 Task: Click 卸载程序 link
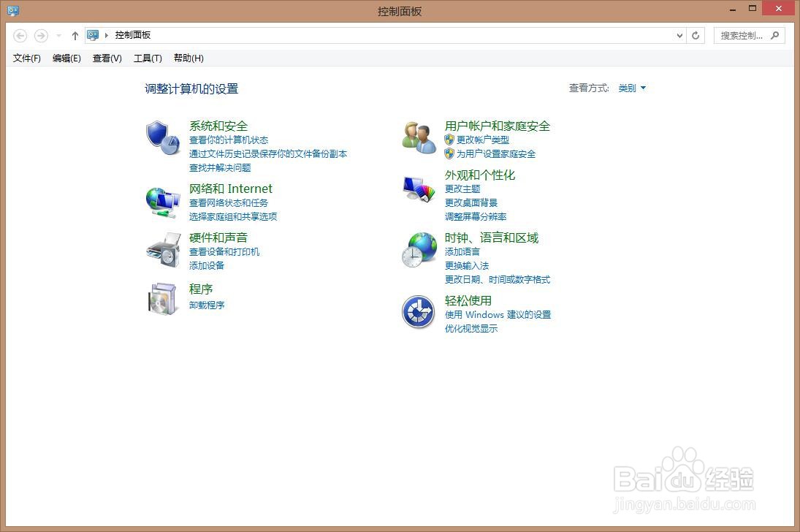[x=207, y=305]
